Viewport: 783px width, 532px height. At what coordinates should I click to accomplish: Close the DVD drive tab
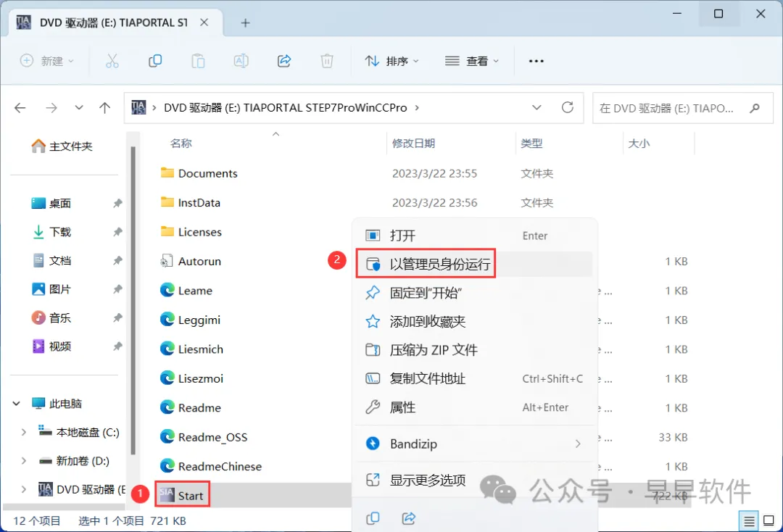click(x=204, y=22)
